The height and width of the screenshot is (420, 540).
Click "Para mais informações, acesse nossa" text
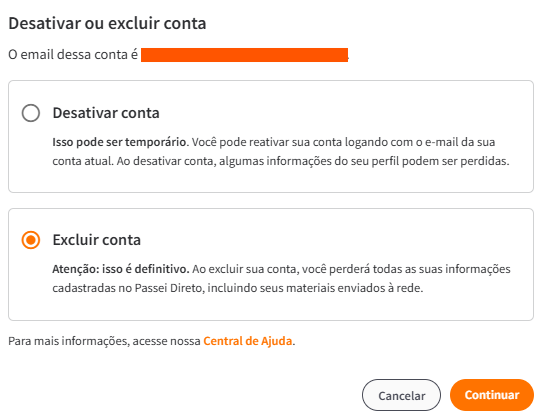pyautogui.click(x=104, y=341)
